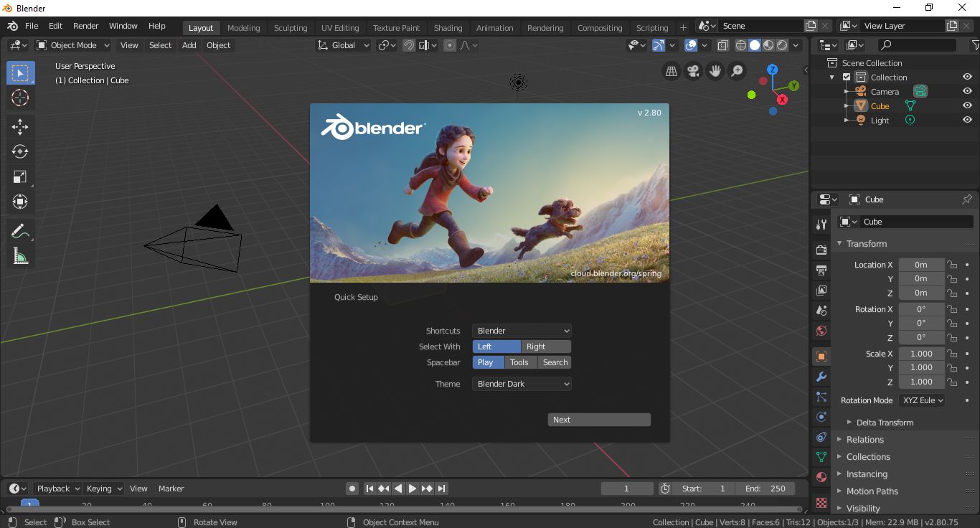980x528 pixels.
Task: Select the Rotate tool
Action: (x=20, y=151)
